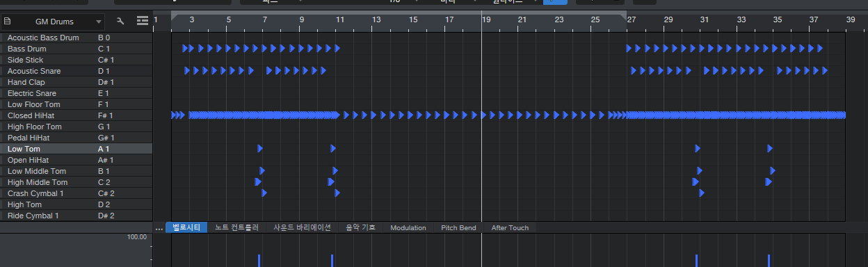Switch to the 노트 컨트롤러 tab
The height and width of the screenshot is (267, 868).
click(236, 227)
